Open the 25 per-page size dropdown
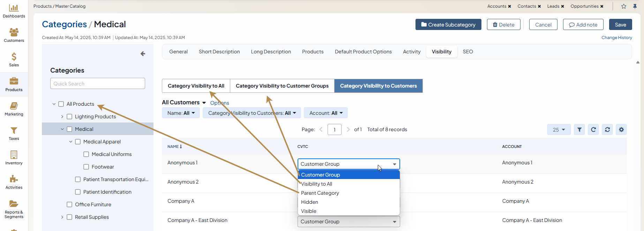Image resolution: width=644 pixels, height=231 pixels. [x=559, y=129]
